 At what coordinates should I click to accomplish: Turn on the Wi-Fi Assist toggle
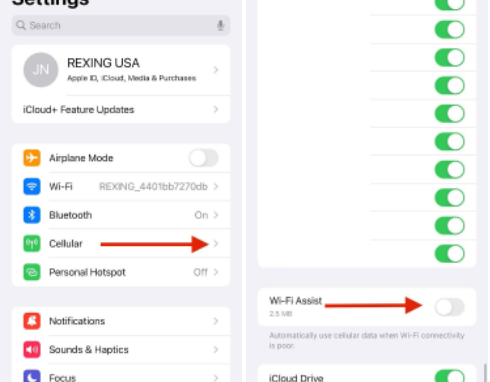(449, 307)
